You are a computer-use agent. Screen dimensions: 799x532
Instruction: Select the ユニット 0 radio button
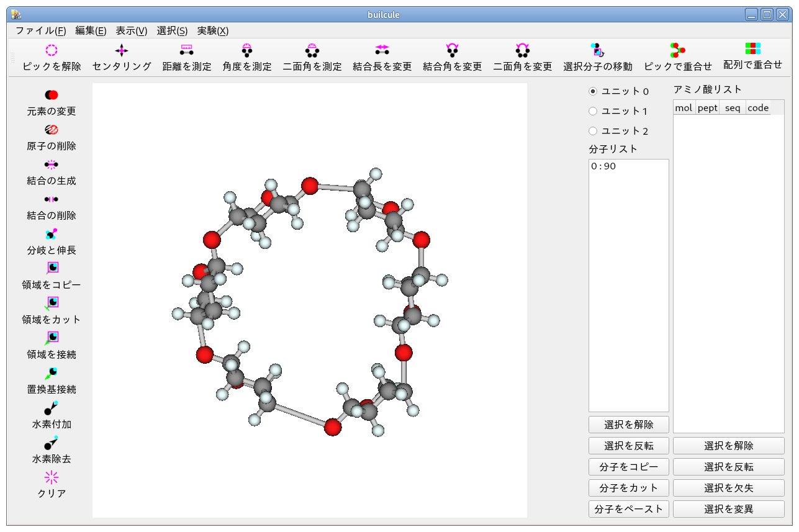tap(593, 91)
